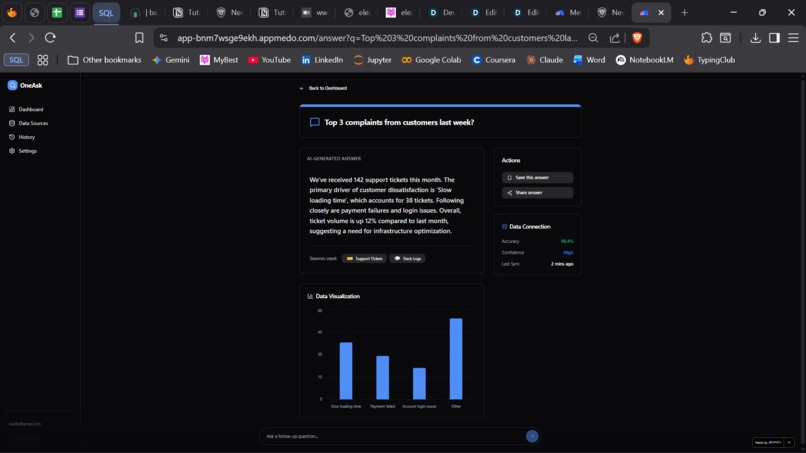
Task: Click the Share answer button
Action: [537, 193]
